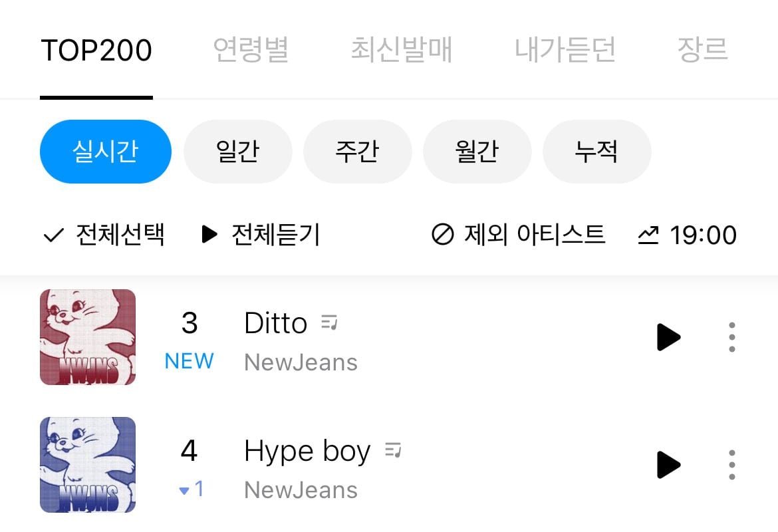Check the 전체선택 select-all checkbox

[x=53, y=235]
